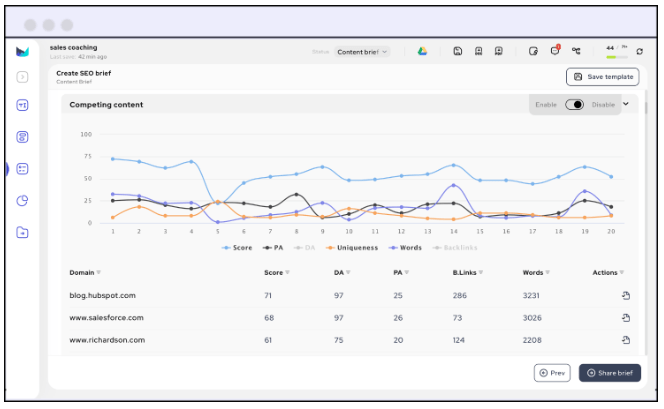
Task: Expand the sidebar with the arrow button
Action: [22, 77]
